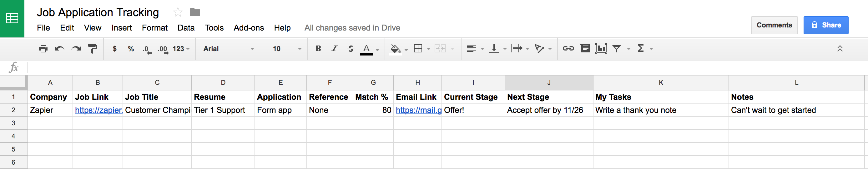Click the print icon
The image size is (868, 169).
tap(43, 49)
